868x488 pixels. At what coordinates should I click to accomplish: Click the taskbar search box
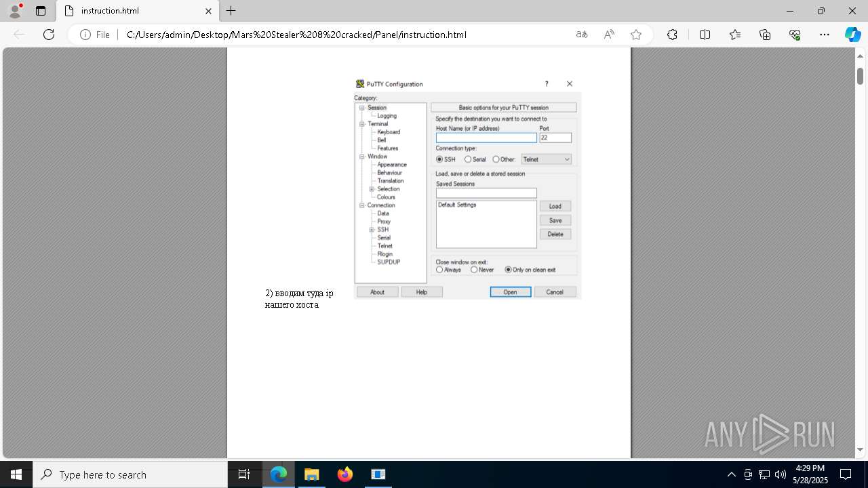tap(130, 474)
